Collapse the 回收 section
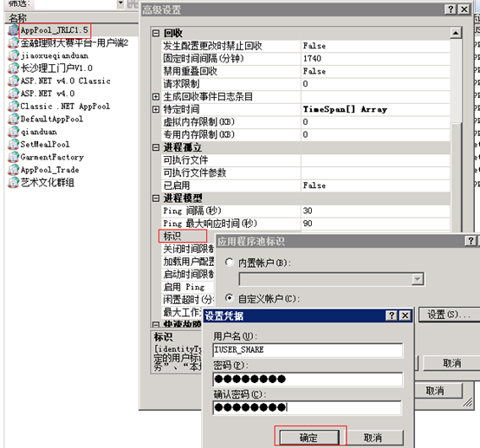Screen dimensions: 480x448 pyautogui.click(x=156, y=33)
